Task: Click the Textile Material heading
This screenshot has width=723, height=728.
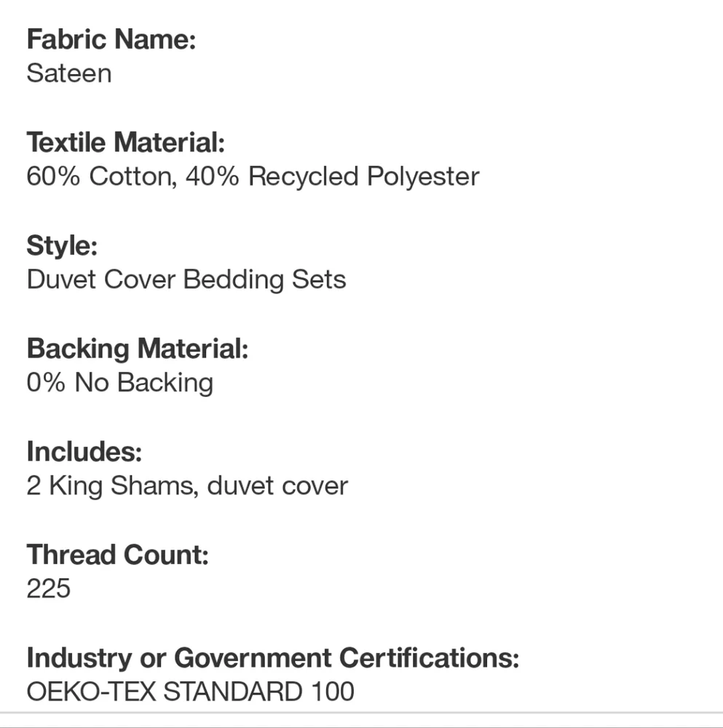Action: point(126,142)
